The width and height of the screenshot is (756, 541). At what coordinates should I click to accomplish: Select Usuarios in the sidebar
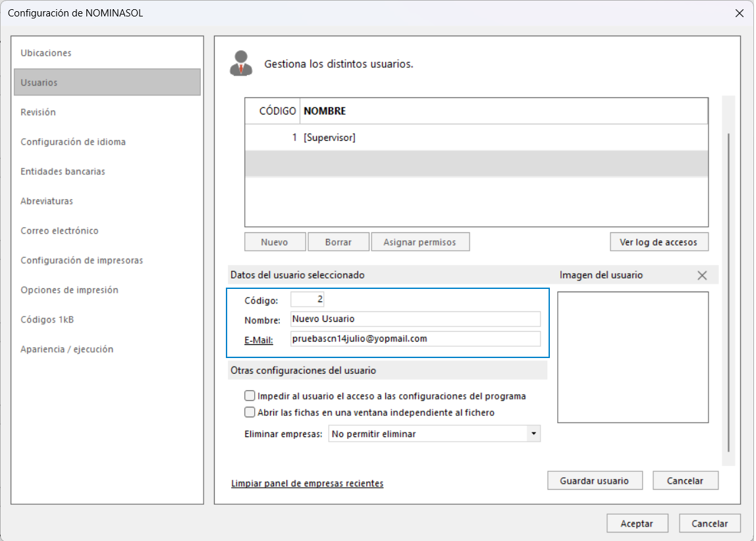107,82
